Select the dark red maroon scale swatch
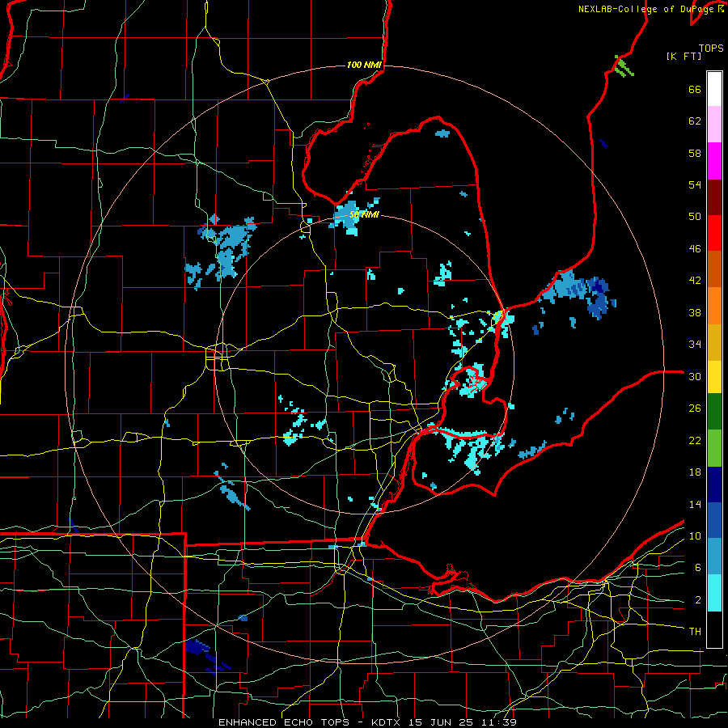The width and height of the screenshot is (728, 728). [x=714, y=197]
